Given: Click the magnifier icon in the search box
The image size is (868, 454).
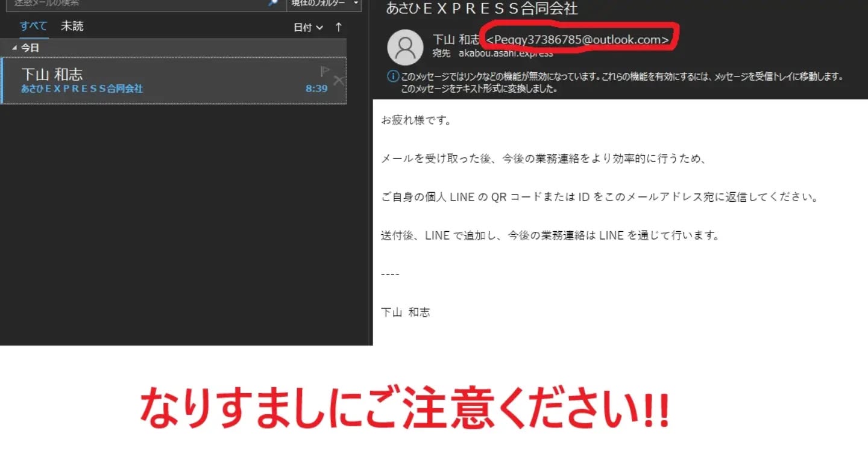Looking at the screenshot, I should pos(273,3).
